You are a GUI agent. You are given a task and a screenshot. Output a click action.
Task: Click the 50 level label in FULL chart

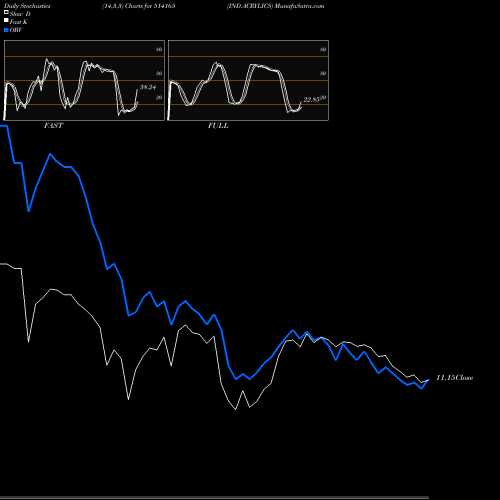(323, 73)
